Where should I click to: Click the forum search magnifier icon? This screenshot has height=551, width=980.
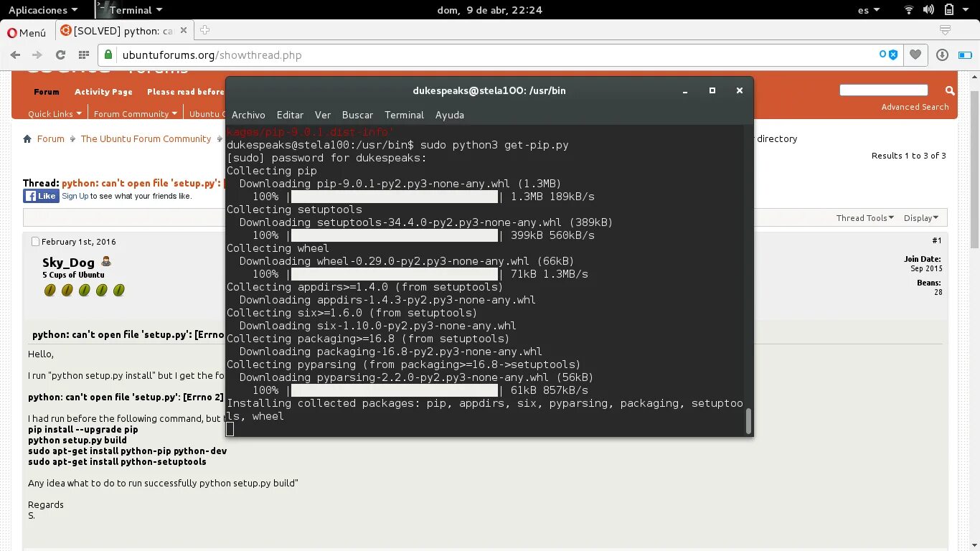950,90
